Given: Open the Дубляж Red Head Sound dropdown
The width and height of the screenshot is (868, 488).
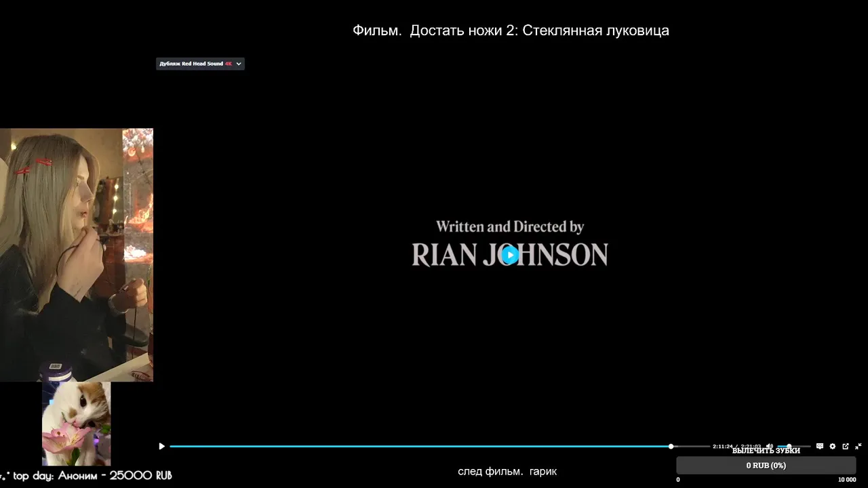Looking at the screenshot, I should (200, 64).
